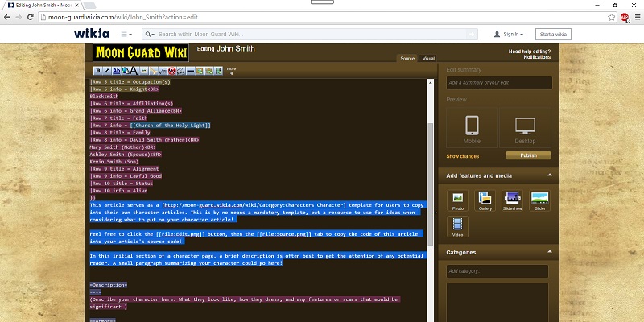Image resolution: width=644 pixels, height=322 pixels.
Task: Open Notifications link
Action: pyautogui.click(x=537, y=57)
